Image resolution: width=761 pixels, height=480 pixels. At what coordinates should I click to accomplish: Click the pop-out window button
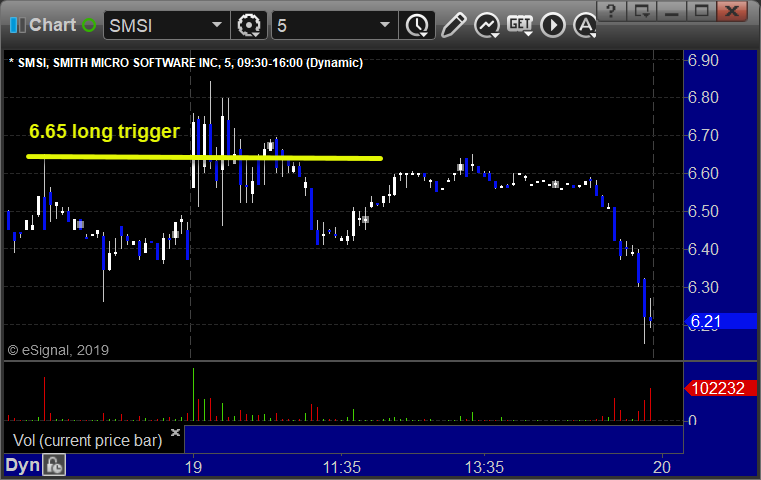tap(641, 11)
